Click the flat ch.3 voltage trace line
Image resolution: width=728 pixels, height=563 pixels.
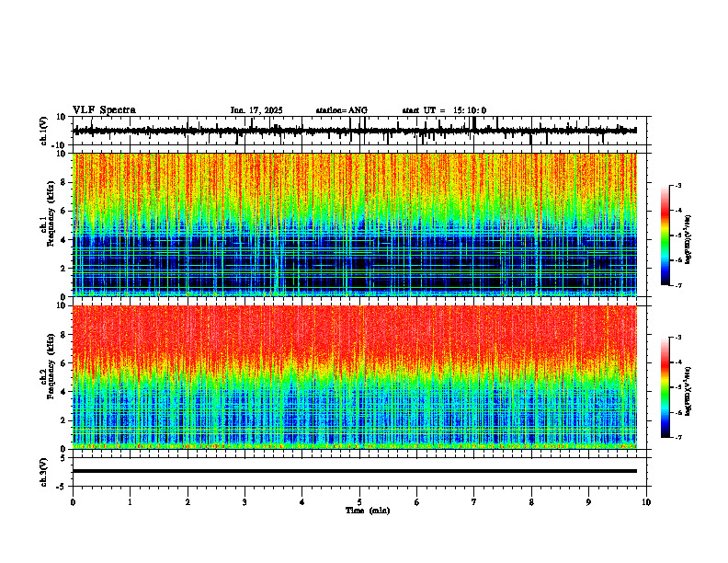click(x=354, y=471)
